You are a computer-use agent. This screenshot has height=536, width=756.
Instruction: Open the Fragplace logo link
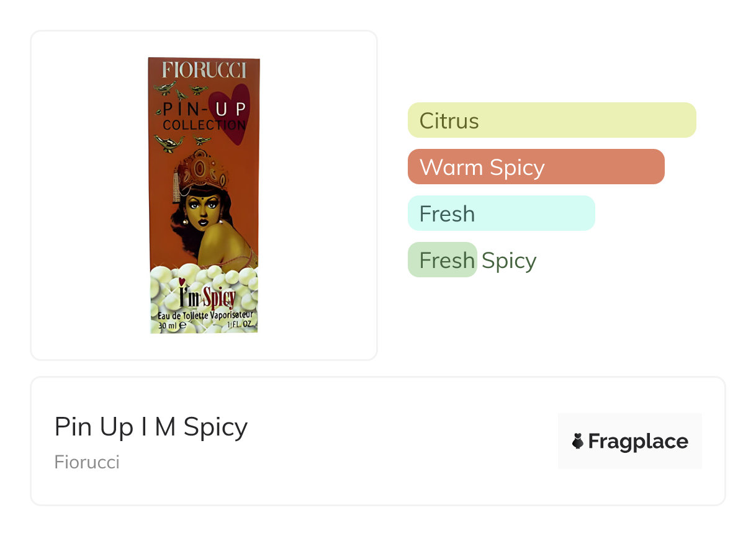(x=629, y=441)
